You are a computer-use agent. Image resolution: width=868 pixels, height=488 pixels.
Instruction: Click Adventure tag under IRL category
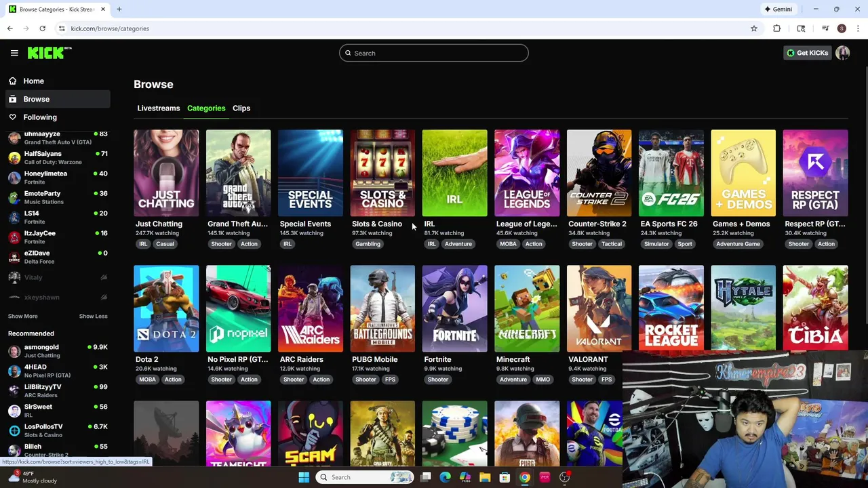click(x=458, y=244)
